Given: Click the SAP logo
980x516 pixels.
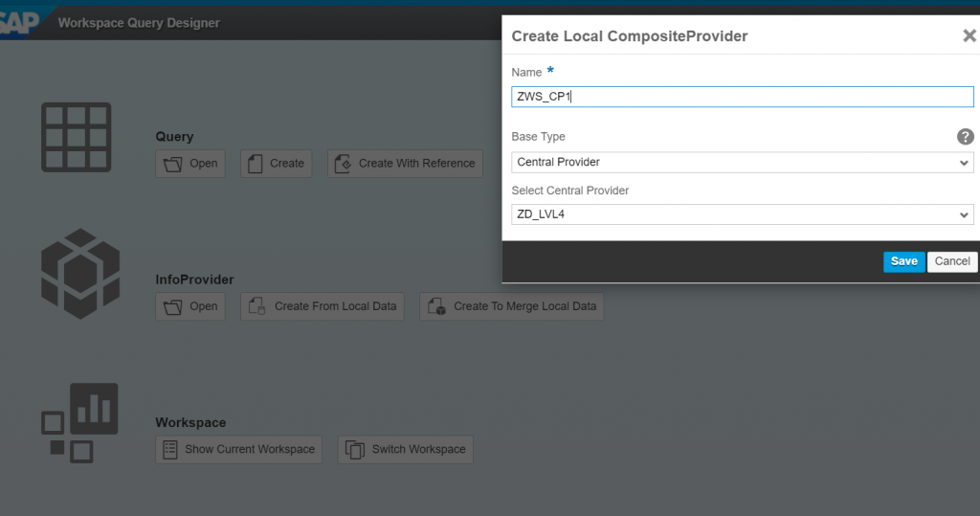Looking at the screenshot, I should [19, 23].
